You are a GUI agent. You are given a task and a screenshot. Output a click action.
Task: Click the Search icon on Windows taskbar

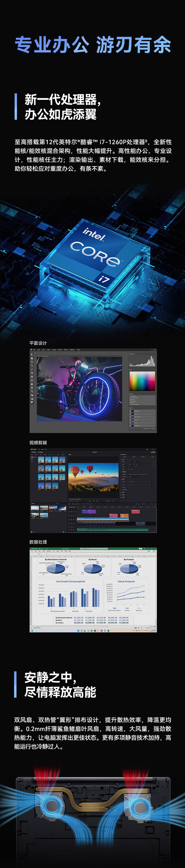coord(82,631)
